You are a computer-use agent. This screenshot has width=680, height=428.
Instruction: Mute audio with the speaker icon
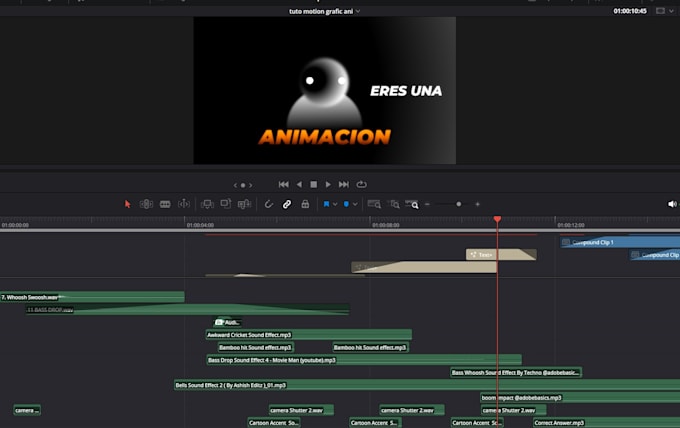(672, 204)
